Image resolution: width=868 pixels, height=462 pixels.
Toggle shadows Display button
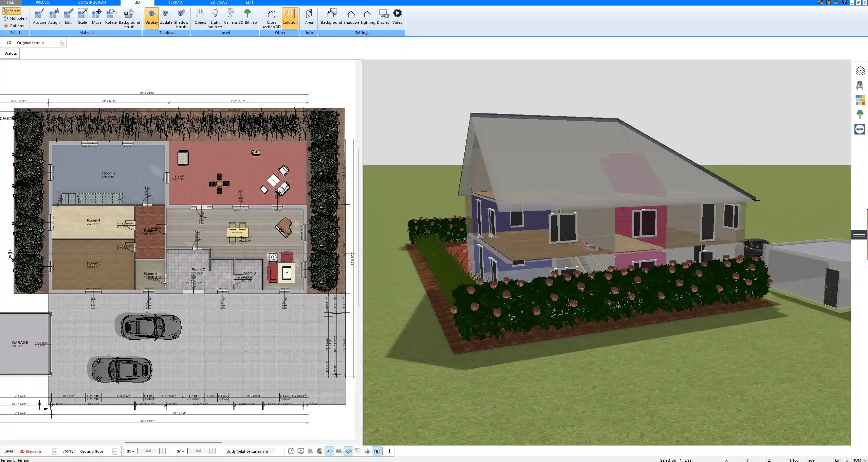click(x=151, y=18)
